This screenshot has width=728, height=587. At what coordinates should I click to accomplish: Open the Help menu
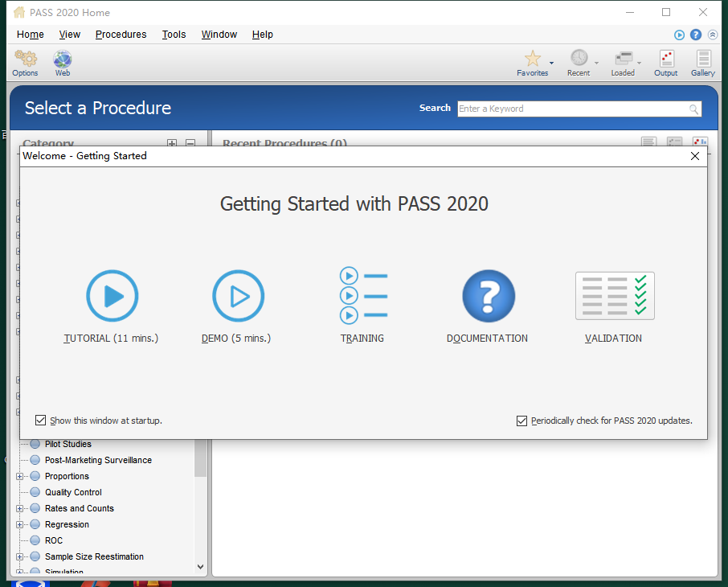pos(262,35)
